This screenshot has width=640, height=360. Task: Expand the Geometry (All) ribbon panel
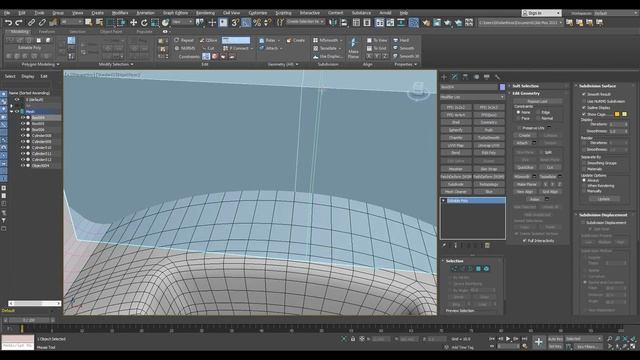(x=283, y=64)
